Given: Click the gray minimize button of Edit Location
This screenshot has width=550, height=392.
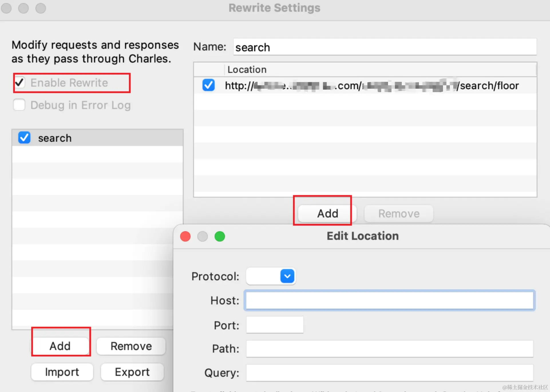Looking at the screenshot, I should coord(203,236).
